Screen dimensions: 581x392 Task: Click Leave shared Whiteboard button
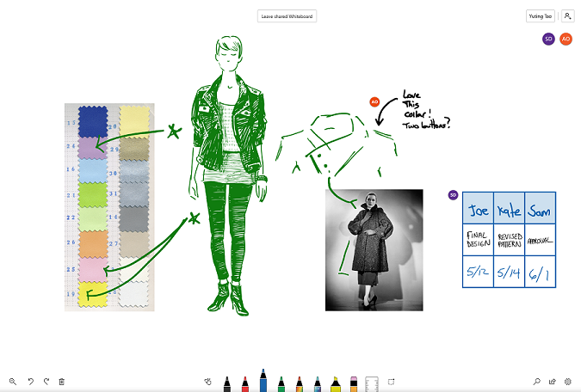coord(287,15)
